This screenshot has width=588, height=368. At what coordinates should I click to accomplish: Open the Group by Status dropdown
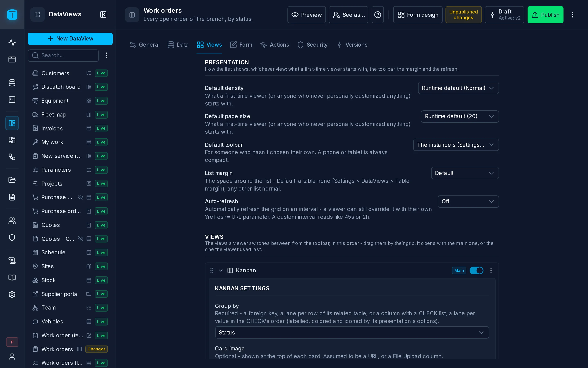tap(352, 332)
